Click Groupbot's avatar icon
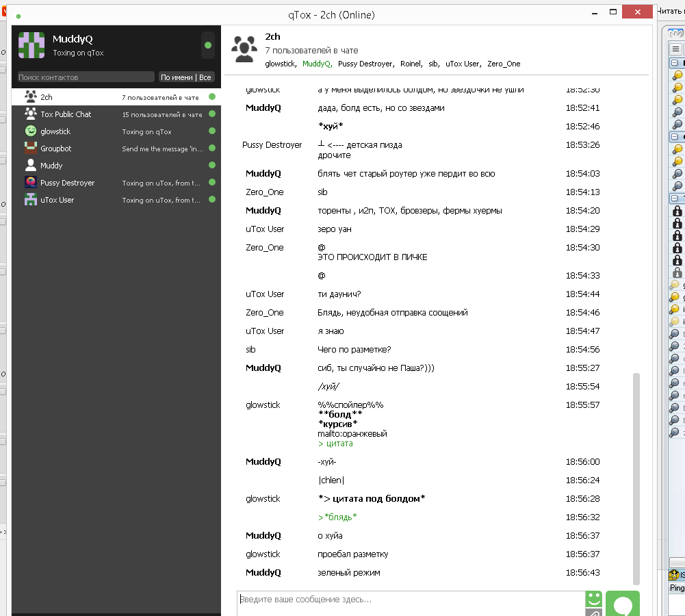 31,148
